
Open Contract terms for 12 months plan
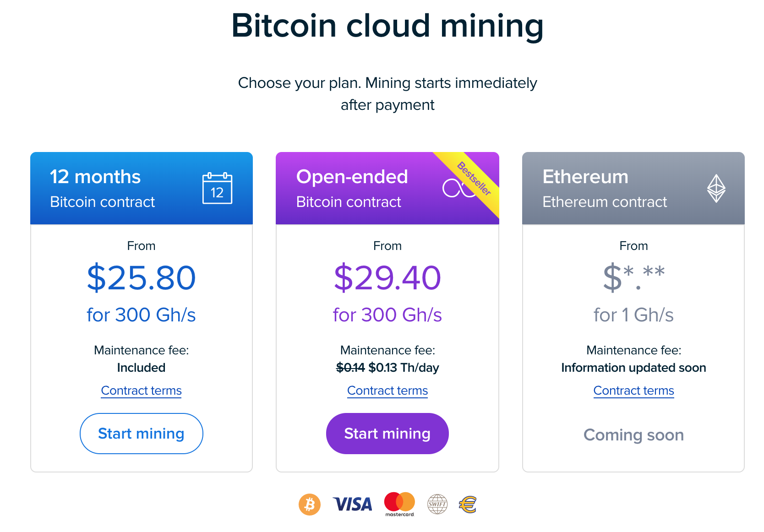[x=141, y=391]
